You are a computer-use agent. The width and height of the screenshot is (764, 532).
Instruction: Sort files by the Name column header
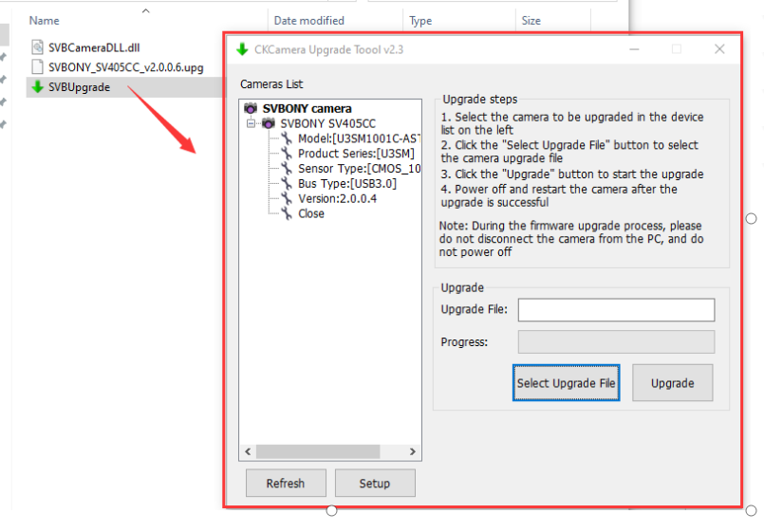click(x=45, y=21)
